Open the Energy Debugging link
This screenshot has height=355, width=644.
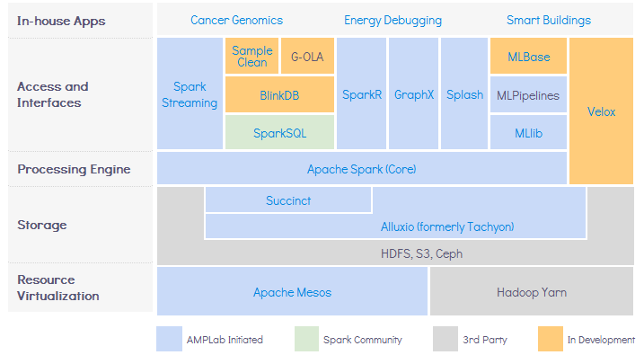point(393,20)
